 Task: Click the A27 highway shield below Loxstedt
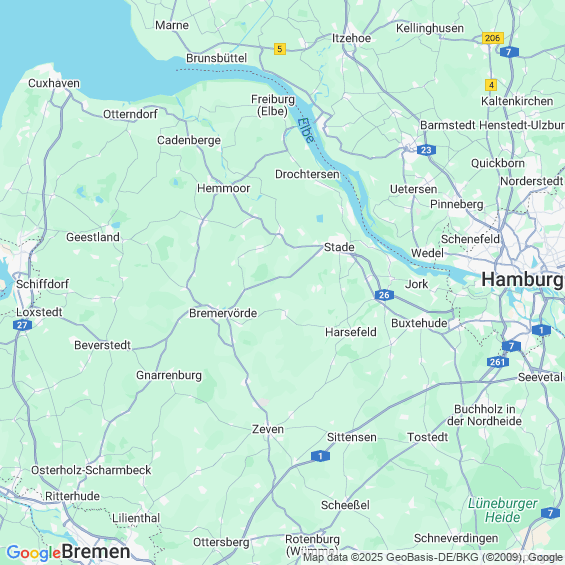(22, 325)
